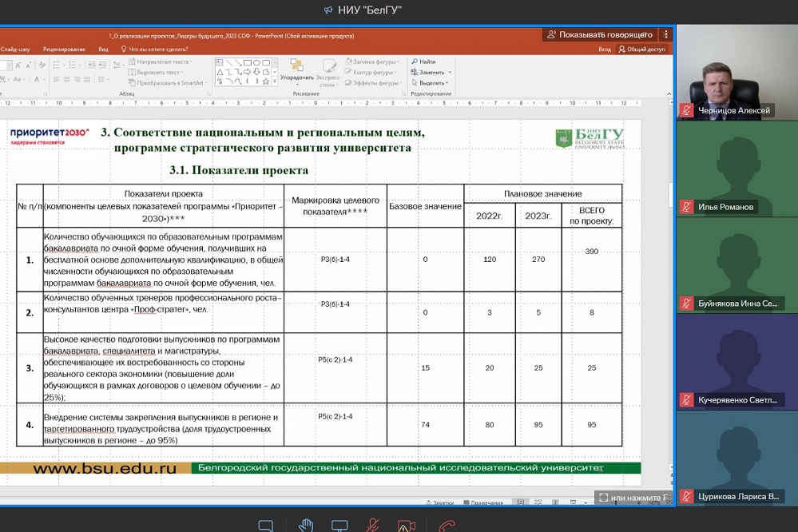The height and width of the screenshot is (532, 798).
Task: Hang up the call
Action: click(447, 526)
